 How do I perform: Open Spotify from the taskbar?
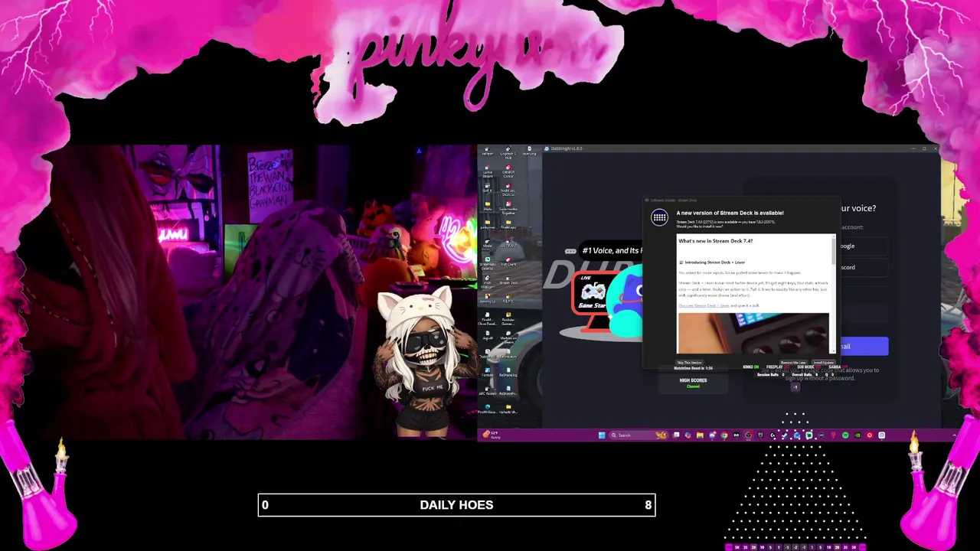pyautogui.click(x=845, y=435)
